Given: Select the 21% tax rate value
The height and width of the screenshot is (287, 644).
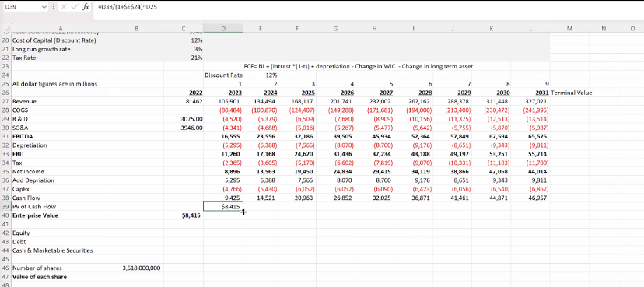Looking at the screenshot, I should [x=184, y=58].
